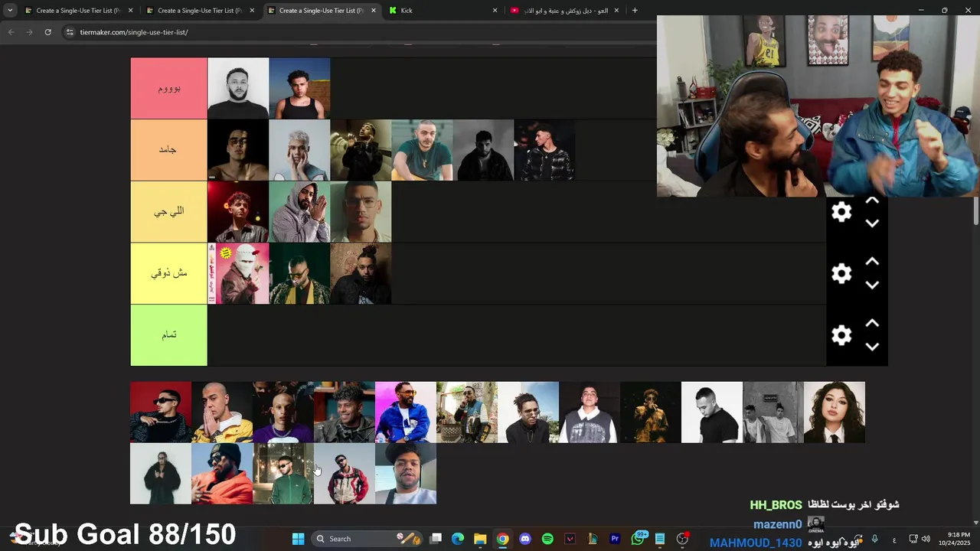Close the YouTube tab
This screenshot has height=551, width=980.
(x=616, y=11)
